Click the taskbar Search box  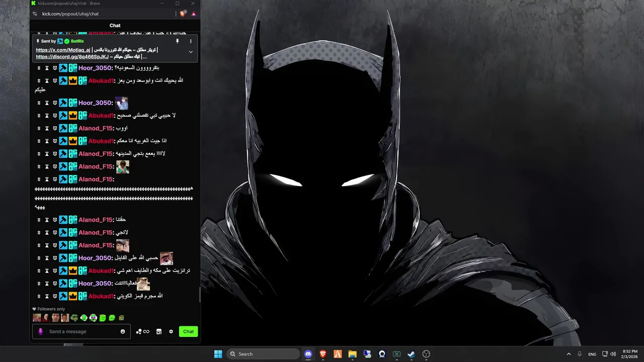pos(263,354)
